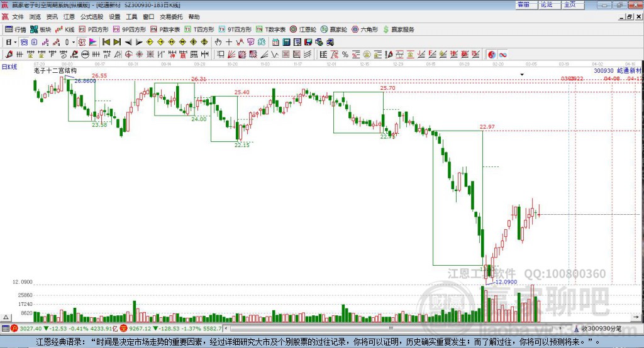The image size is (644, 348).
Task: Open the 交易委托 menu
Action: (171, 17)
